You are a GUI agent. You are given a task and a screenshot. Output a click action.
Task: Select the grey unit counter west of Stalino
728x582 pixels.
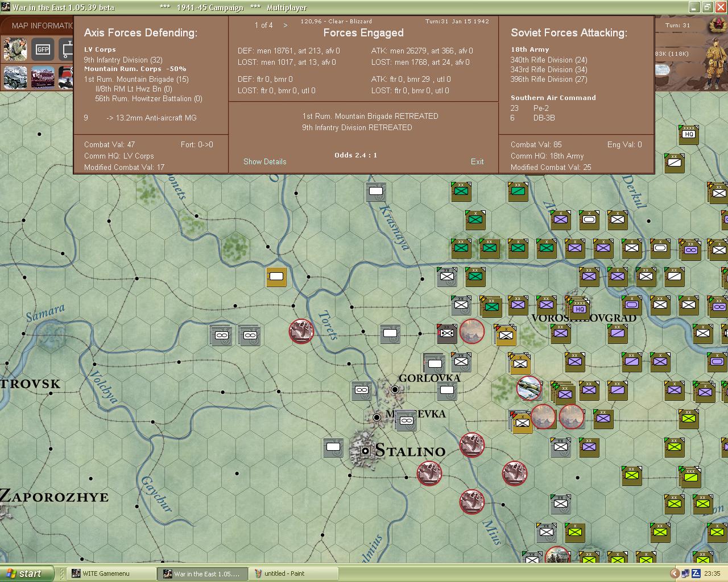click(333, 448)
